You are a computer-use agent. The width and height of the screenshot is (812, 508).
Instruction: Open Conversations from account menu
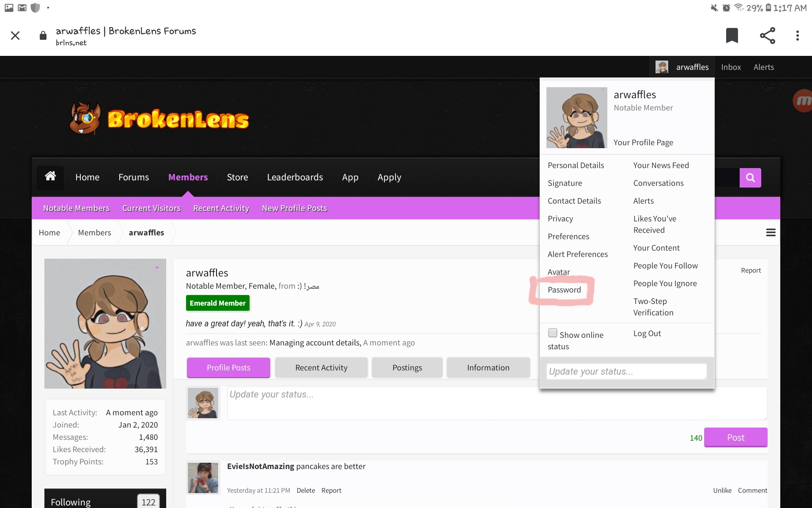658,183
